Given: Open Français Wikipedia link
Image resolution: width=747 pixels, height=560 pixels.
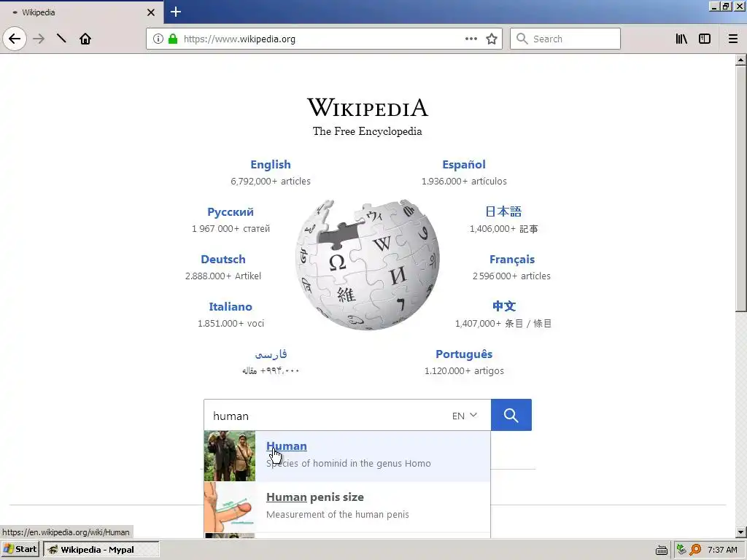Looking at the screenshot, I should 512,259.
